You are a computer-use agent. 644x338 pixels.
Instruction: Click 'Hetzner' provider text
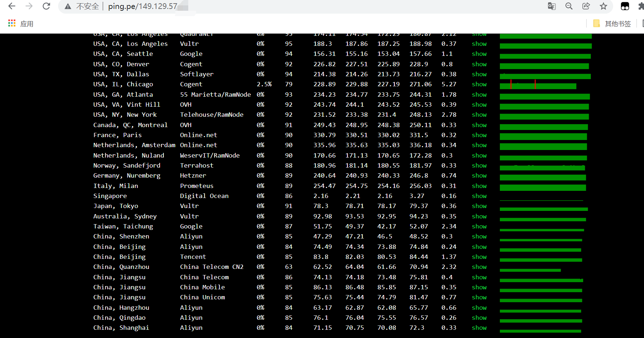tap(193, 175)
